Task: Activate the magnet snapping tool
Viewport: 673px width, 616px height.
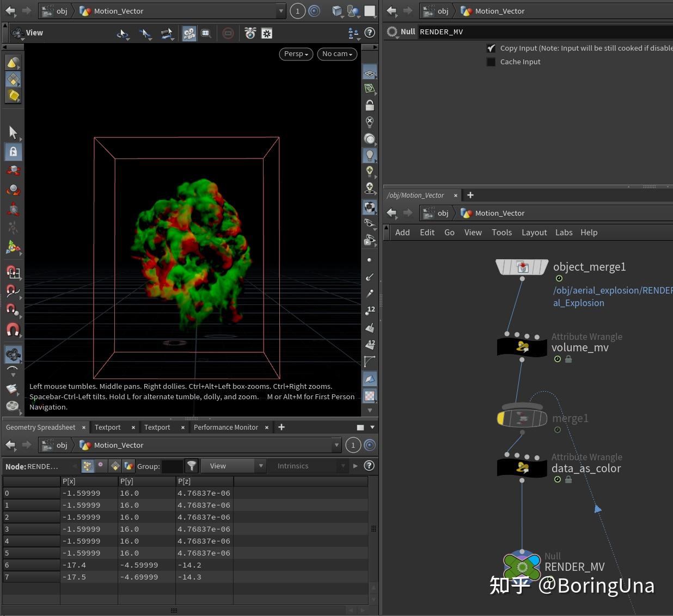Action: (13, 329)
